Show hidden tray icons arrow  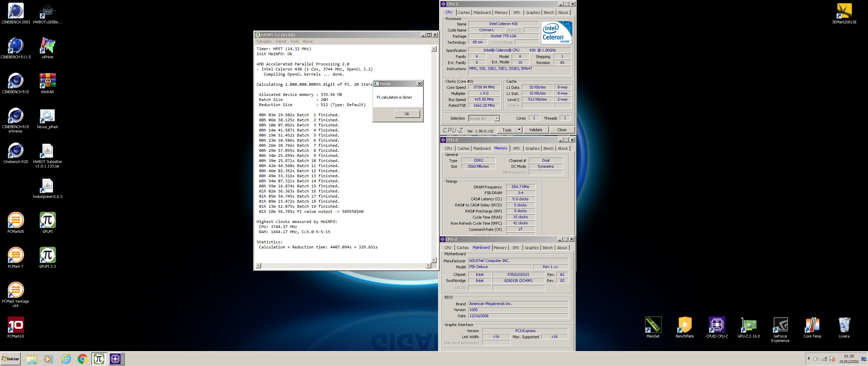pyautogui.click(x=809, y=359)
